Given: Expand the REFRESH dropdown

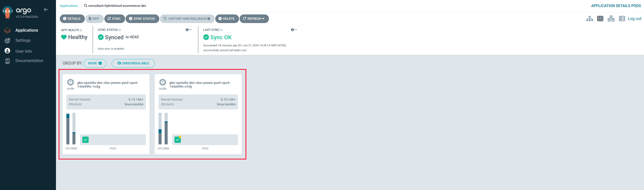Looking at the screenshot, I should [x=254, y=18].
